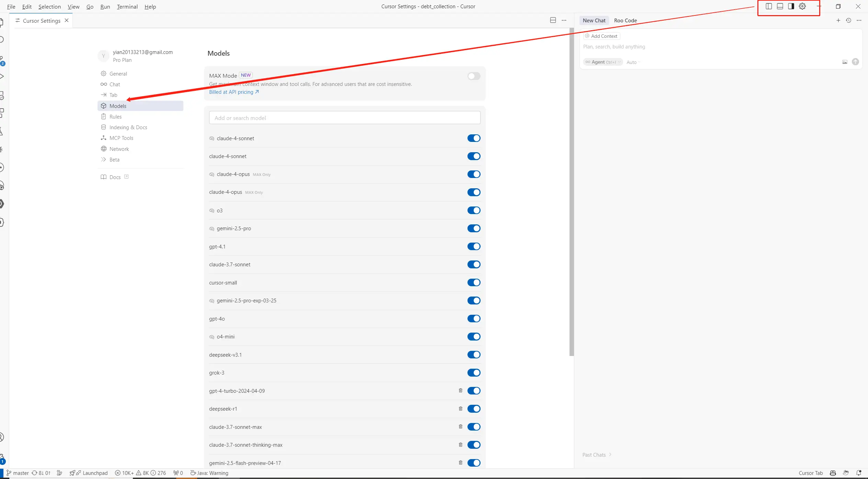Image resolution: width=868 pixels, height=479 pixels.
Task: Toggle cursor-small model switch
Action: pyautogui.click(x=474, y=282)
